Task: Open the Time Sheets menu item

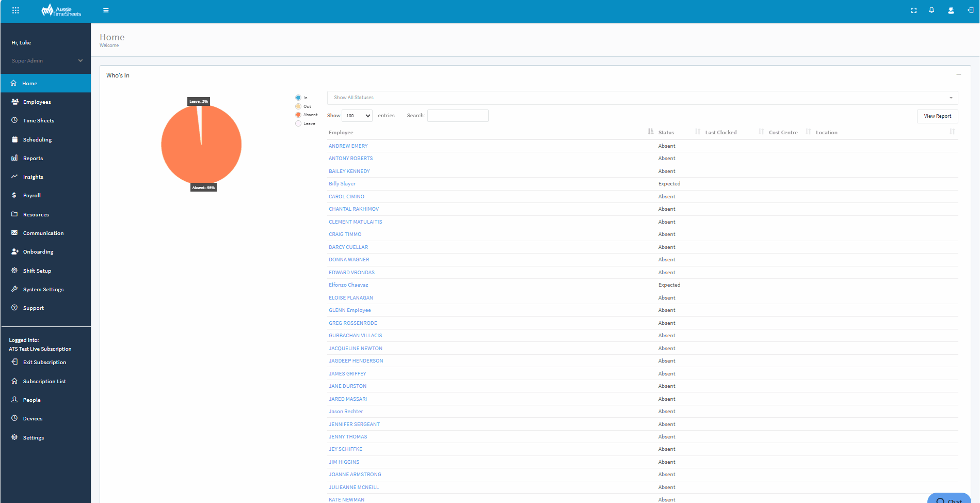Action: pyautogui.click(x=39, y=120)
